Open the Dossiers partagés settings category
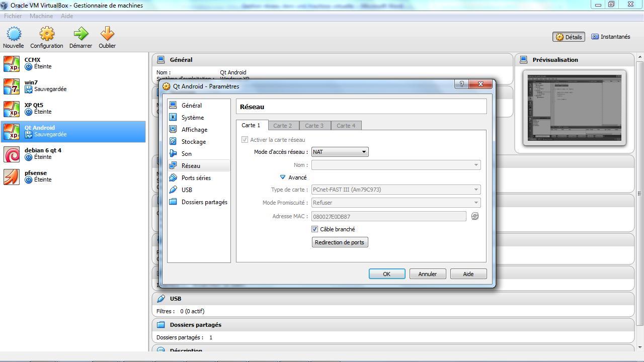644x362 pixels. pyautogui.click(x=204, y=202)
